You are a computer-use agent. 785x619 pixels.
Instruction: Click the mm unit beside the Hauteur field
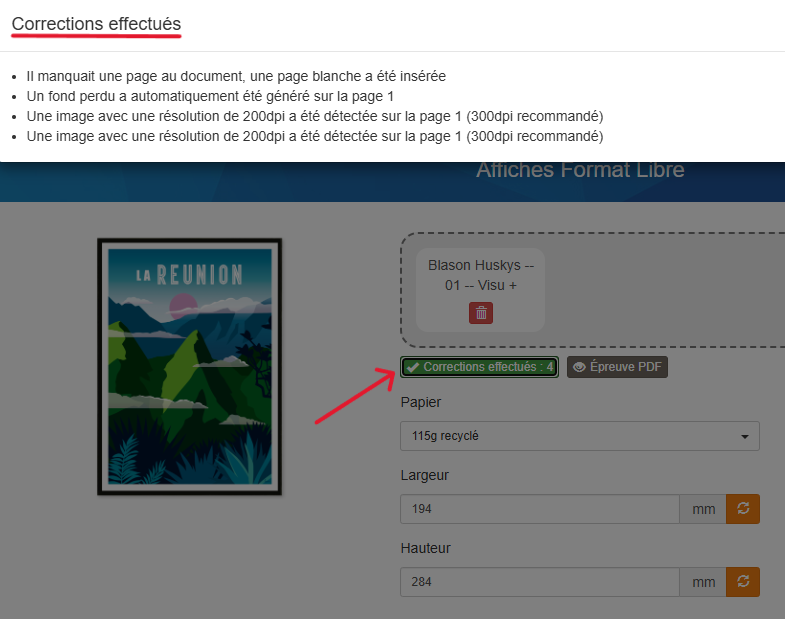(x=703, y=582)
